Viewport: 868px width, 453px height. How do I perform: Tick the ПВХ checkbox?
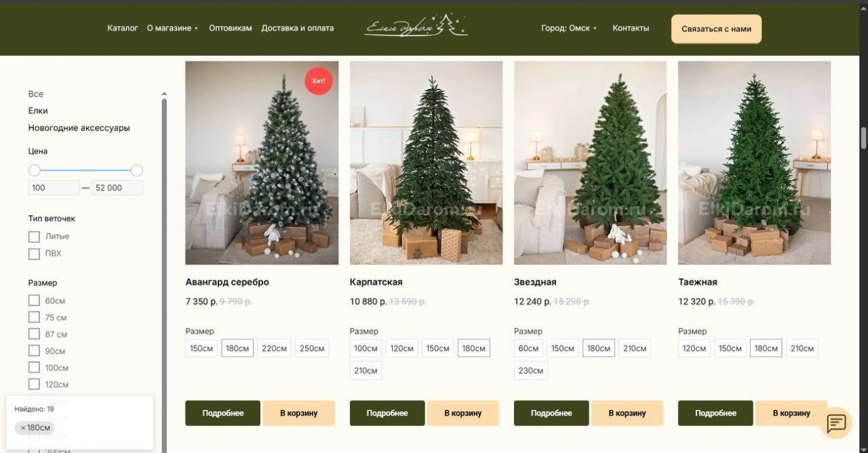34,254
